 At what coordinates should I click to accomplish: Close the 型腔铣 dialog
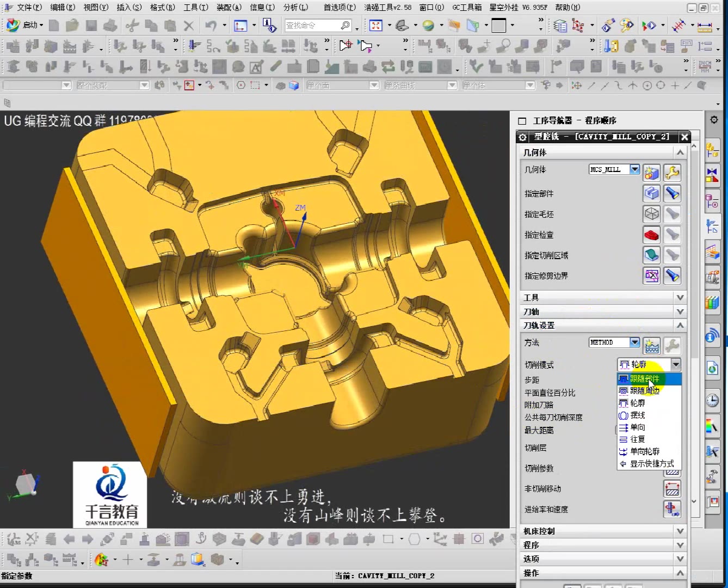685,137
